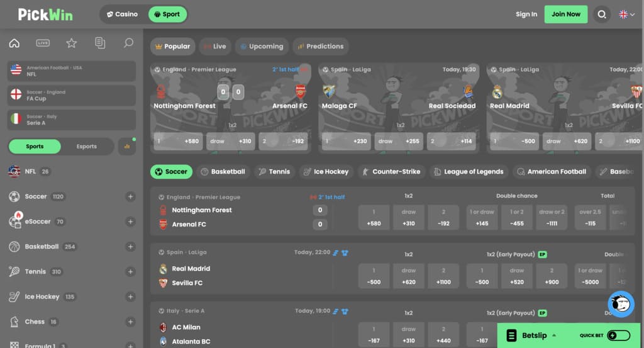Expand the Ice Hockey category plus button
Viewport: 644px width, 348px height.
(130, 296)
